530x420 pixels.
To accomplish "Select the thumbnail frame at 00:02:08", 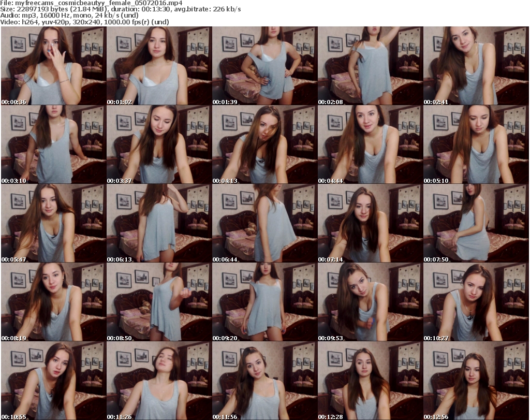I will [370, 66].
